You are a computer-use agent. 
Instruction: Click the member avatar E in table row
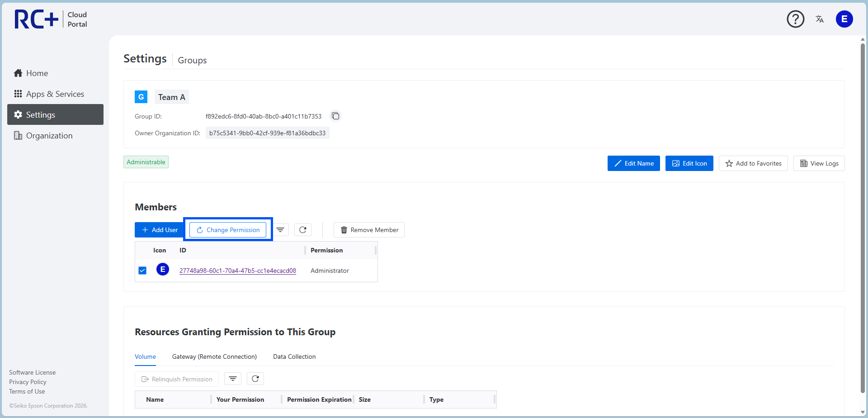163,270
